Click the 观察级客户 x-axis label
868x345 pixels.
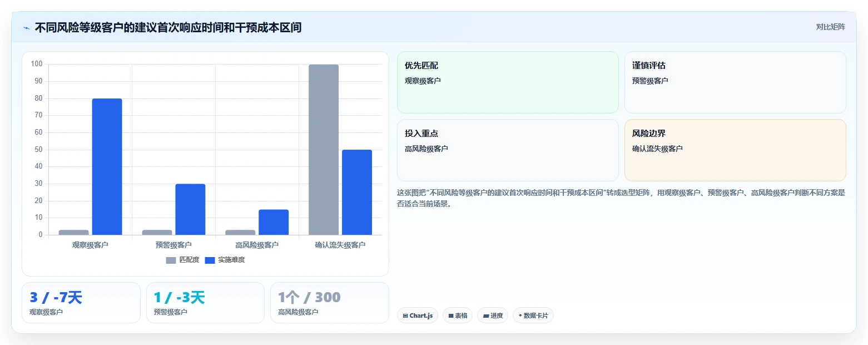coord(90,245)
